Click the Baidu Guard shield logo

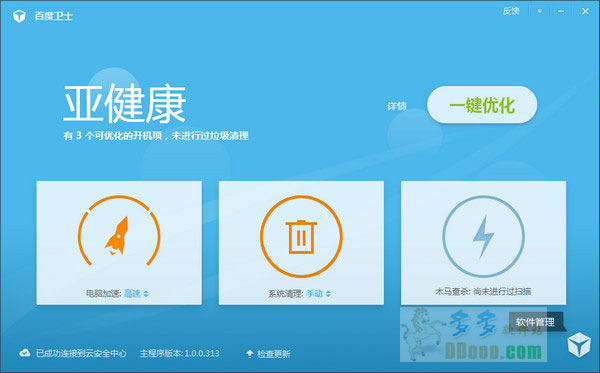click(19, 16)
